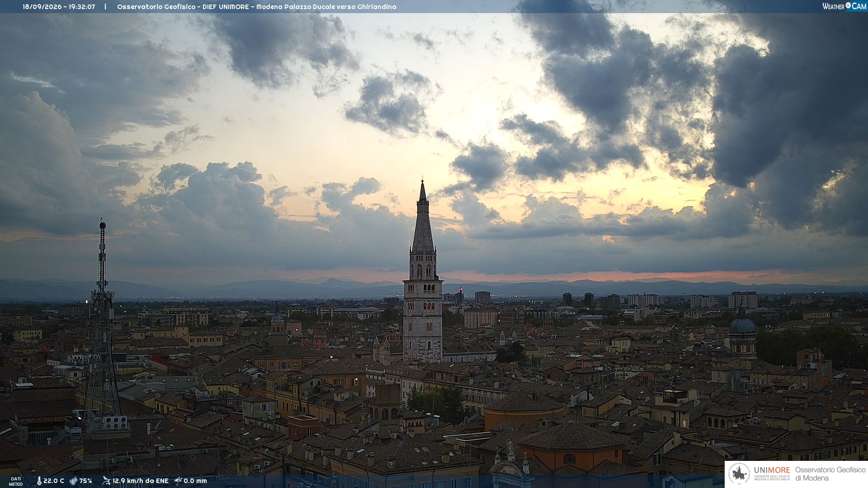This screenshot has width=868, height=488.
Task: Click the humidity water drops icon
Action: (73, 481)
